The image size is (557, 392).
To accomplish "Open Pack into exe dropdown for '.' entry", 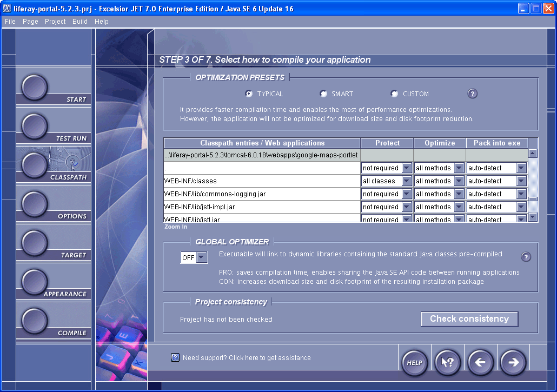I will click(521, 168).
